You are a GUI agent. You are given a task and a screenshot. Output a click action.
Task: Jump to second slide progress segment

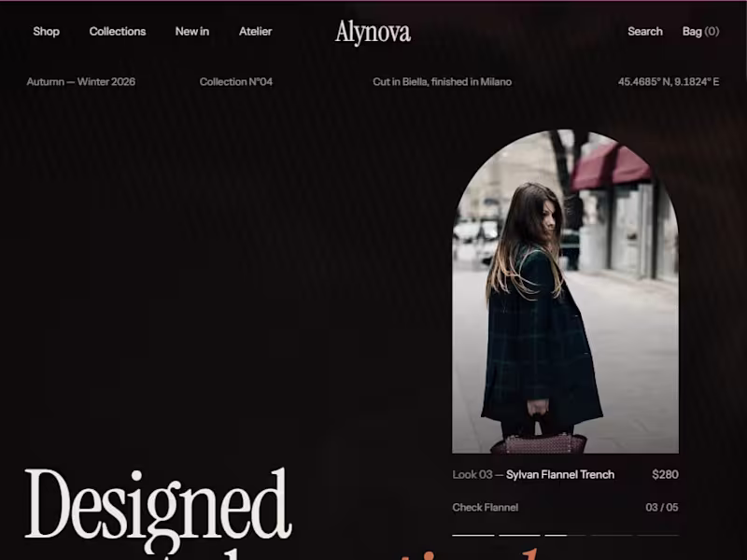click(519, 535)
